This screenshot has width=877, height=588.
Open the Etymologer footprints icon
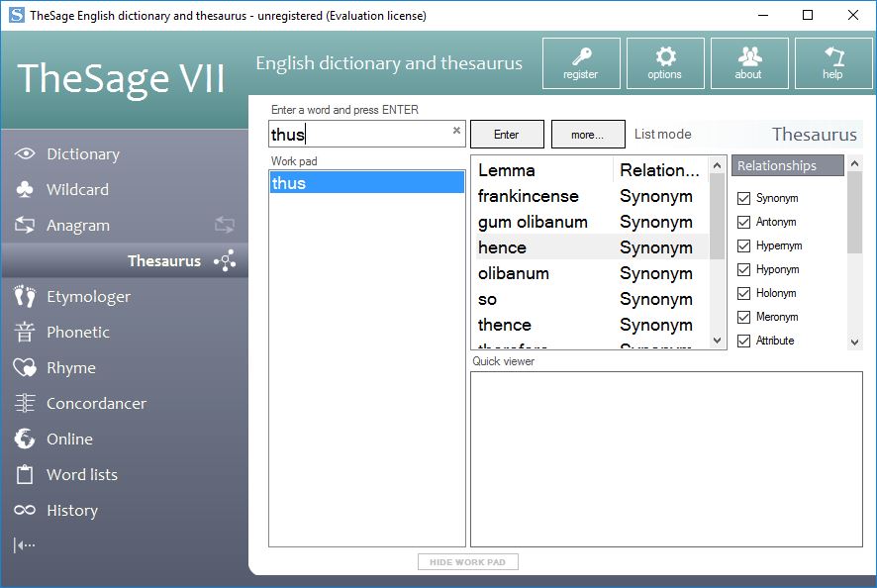[x=25, y=297]
